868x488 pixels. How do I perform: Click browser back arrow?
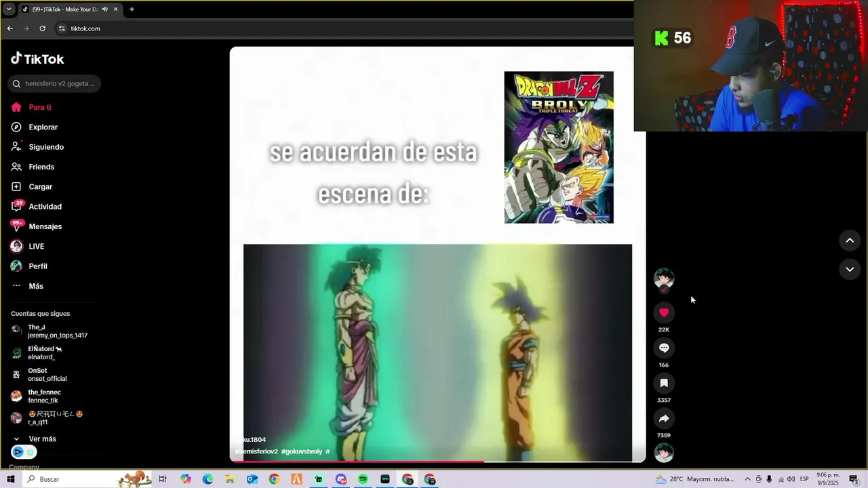pyautogui.click(x=9, y=28)
